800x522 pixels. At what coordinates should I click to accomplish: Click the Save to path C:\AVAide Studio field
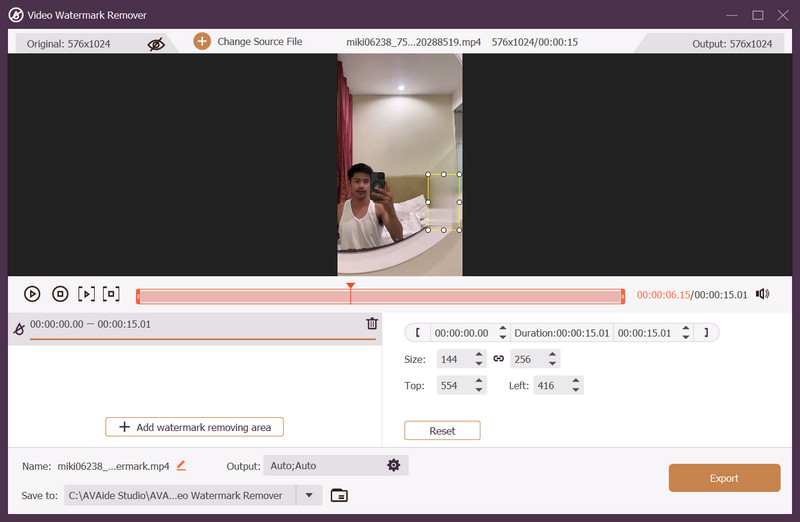(180, 495)
